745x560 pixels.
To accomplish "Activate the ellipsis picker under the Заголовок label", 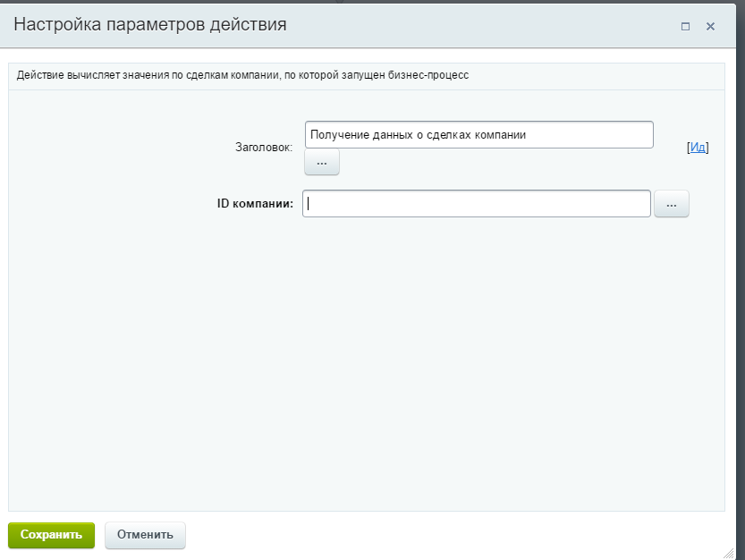I will point(321,162).
